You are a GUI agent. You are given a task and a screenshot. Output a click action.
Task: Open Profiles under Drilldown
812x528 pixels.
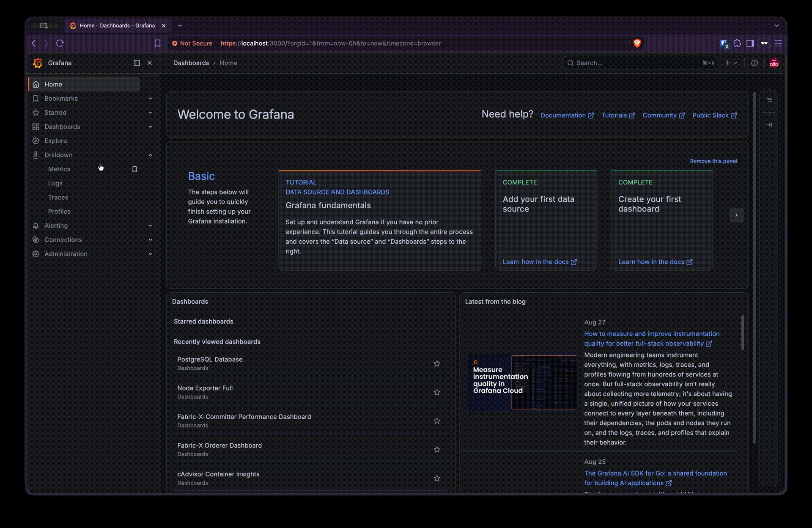[x=59, y=212]
